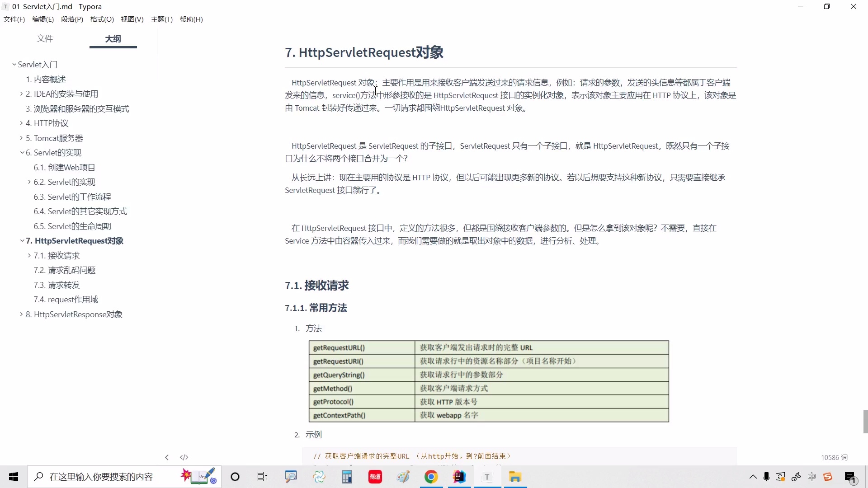Open source code mode in Typora

click(184, 457)
